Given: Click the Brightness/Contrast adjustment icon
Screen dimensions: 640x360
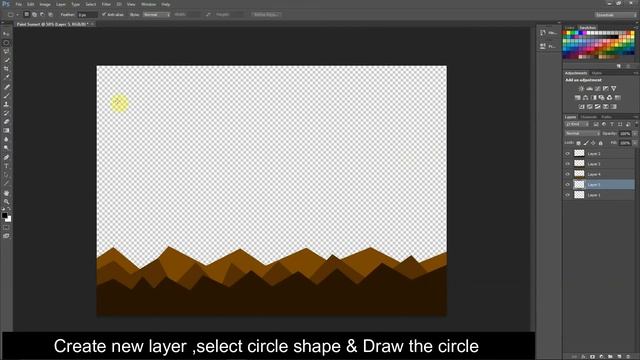Looking at the screenshot, I should click(581, 89).
